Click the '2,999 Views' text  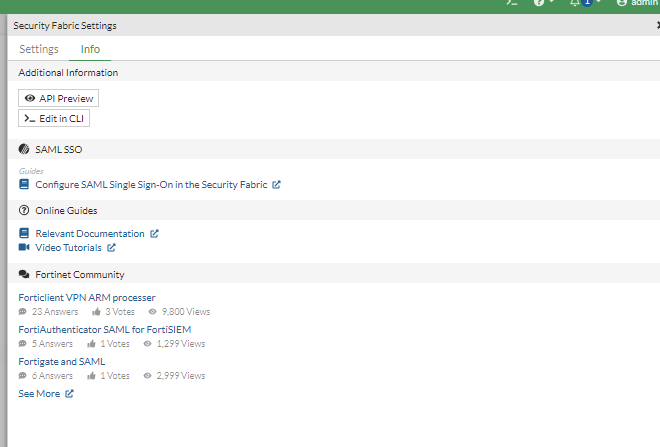pyautogui.click(x=181, y=376)
